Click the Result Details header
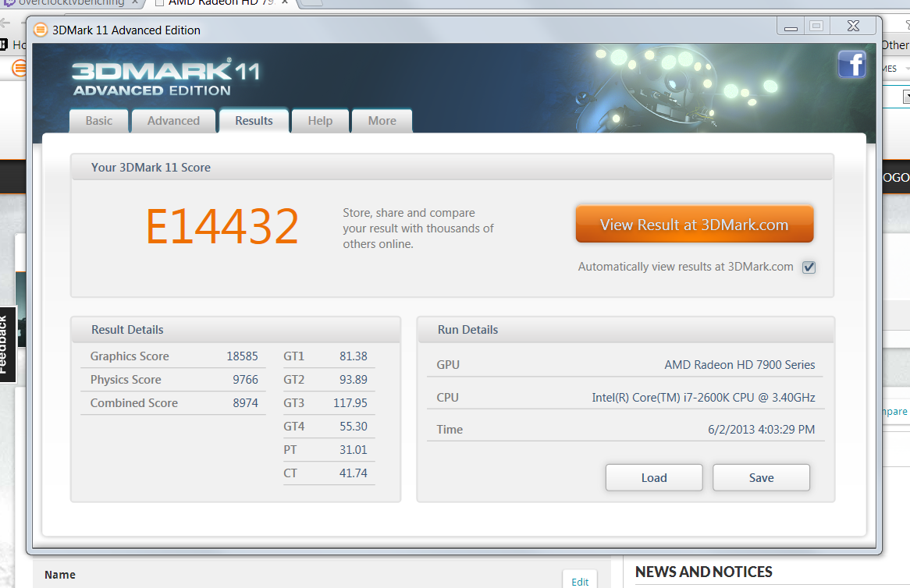Viewport: 910px width, 588px height. pos(127,329)
